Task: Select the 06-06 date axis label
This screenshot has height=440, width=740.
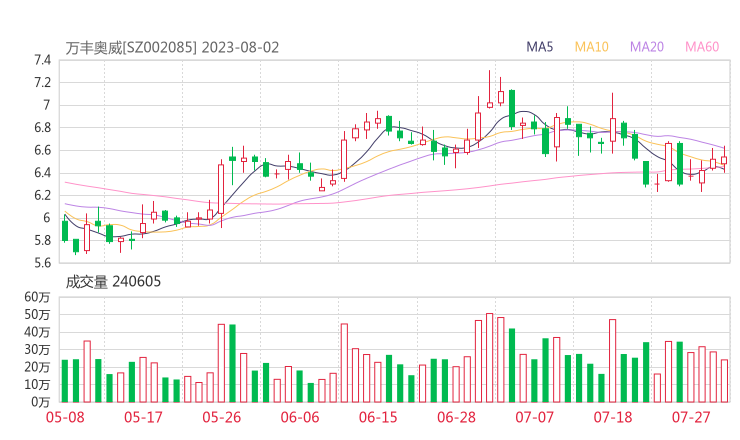Action: point(300,417)
